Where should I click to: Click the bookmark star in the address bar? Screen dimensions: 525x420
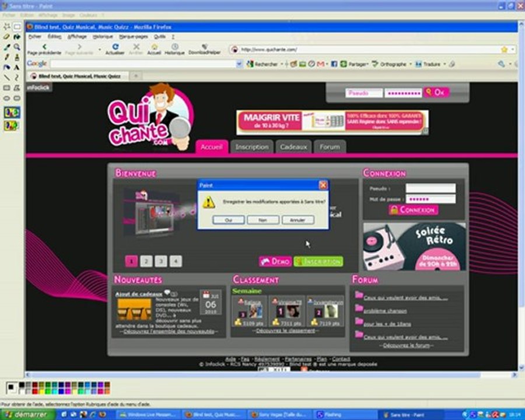coord(504,50)
